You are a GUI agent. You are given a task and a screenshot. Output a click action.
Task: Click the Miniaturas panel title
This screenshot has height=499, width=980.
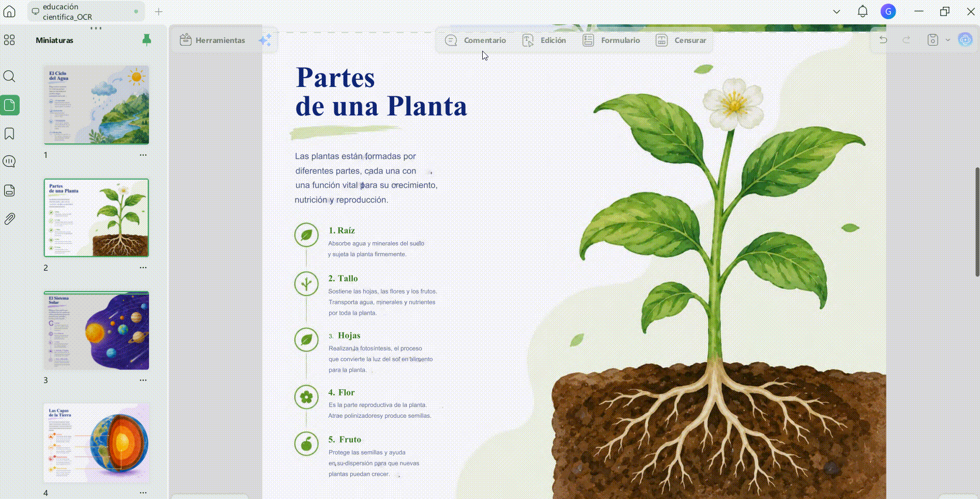(x=54, y=40)
